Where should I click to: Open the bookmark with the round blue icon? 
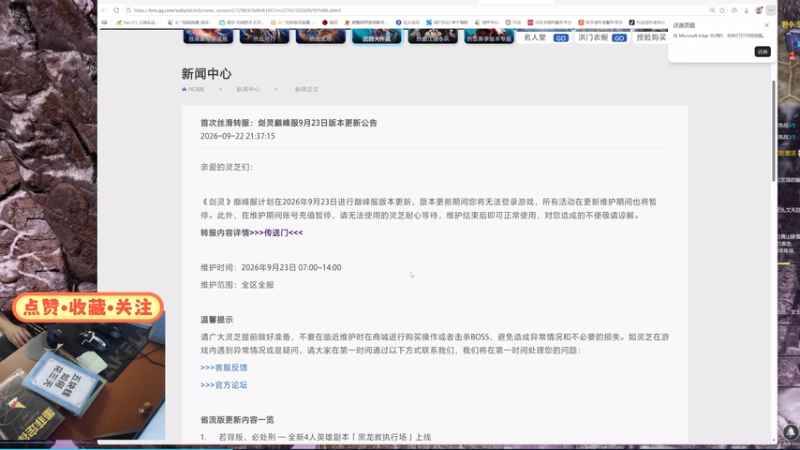point(408,22)
